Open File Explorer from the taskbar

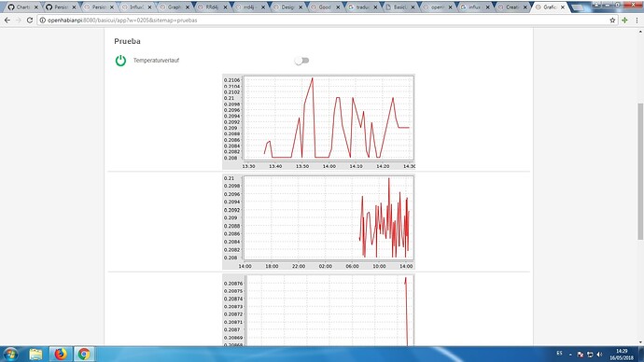35,354
